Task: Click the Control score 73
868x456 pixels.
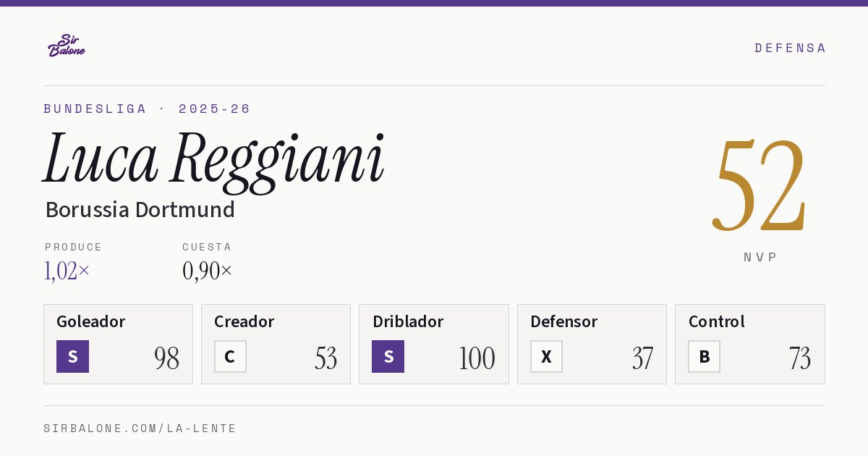Action: pos(800,358)
